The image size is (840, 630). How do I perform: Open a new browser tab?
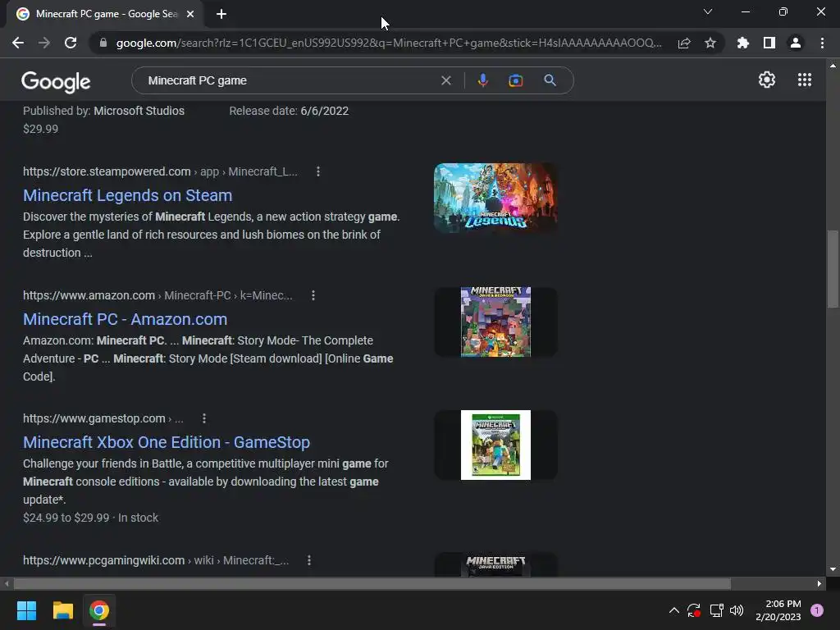click(x=221, y=14)
